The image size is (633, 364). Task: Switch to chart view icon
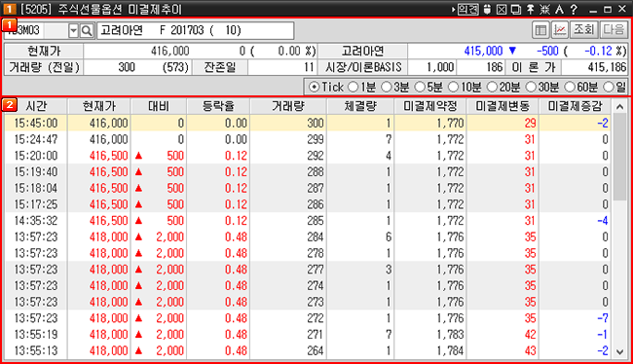(x=560, y=30)
